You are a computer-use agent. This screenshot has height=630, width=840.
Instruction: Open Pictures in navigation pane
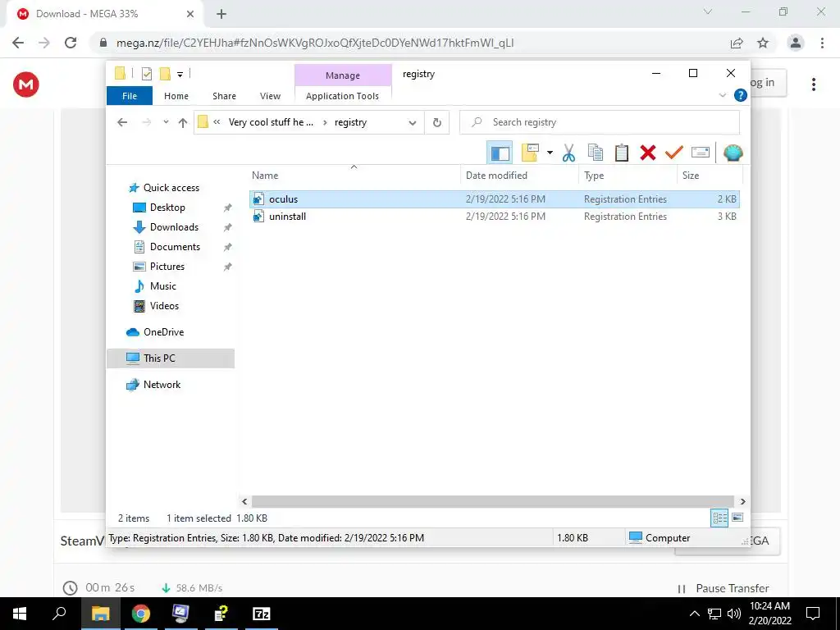[x=167, y=267]
